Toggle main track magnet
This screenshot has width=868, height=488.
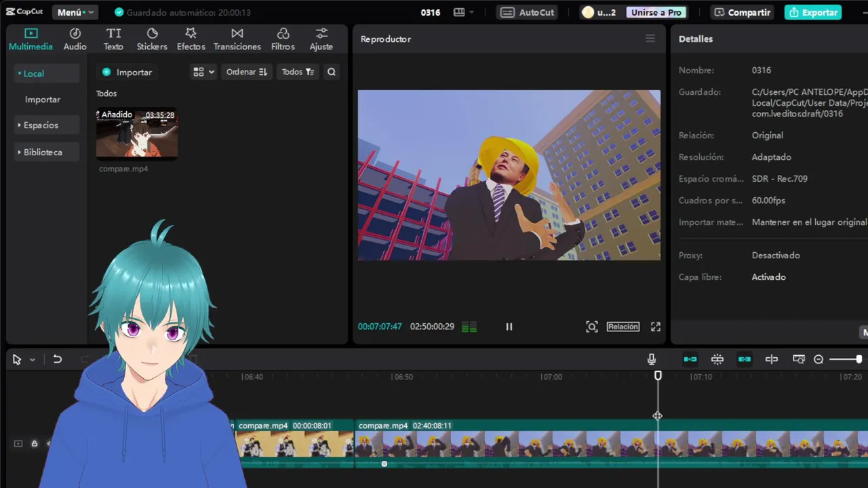pos(690,359)
